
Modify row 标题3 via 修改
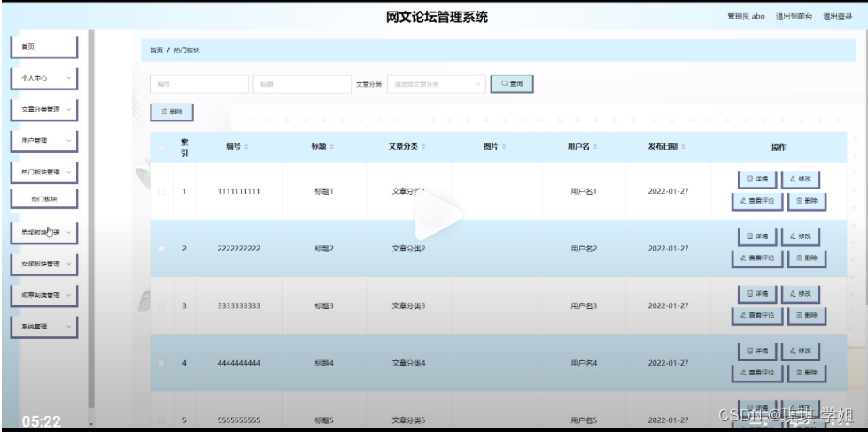coord(800,294)
